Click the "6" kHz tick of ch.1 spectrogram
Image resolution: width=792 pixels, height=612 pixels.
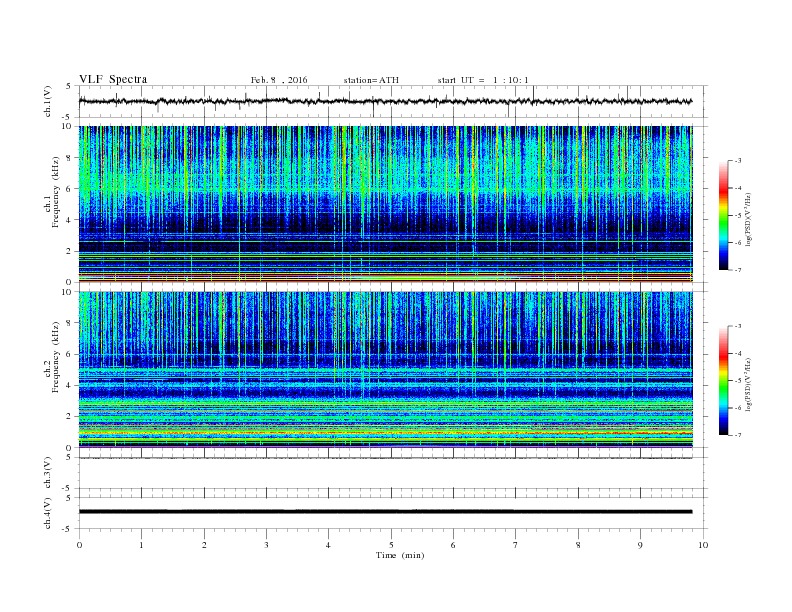click(70, 189)
